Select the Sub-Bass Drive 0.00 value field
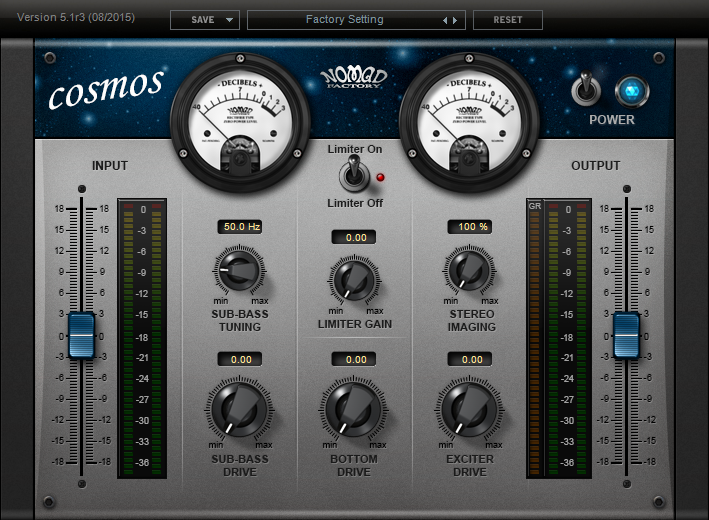709x520 pixels. (240, 359)
